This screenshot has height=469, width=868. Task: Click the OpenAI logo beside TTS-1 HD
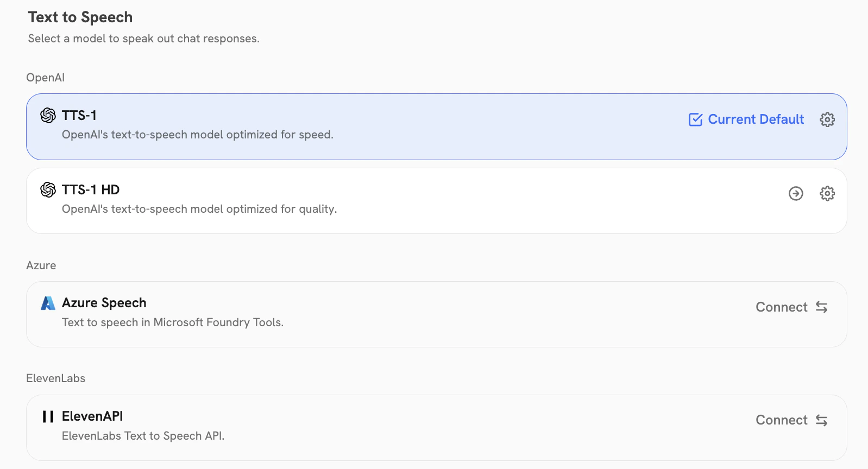[x=48, y=190]
